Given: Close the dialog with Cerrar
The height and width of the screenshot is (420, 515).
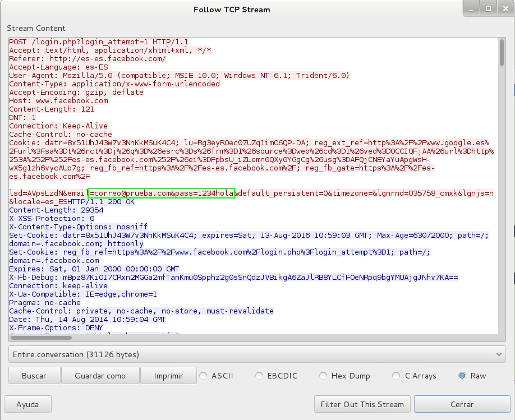Looking at the screenshot, I should click(x=462, y=404).
